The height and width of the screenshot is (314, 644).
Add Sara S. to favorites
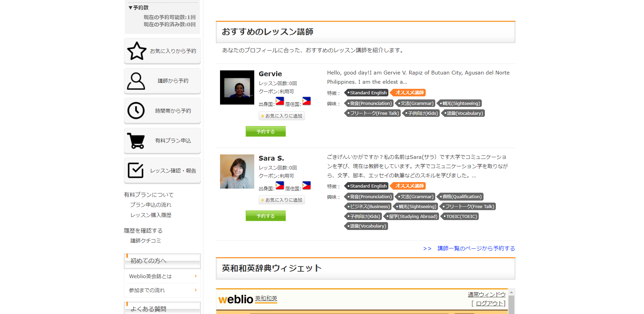[x=281, y=200]
